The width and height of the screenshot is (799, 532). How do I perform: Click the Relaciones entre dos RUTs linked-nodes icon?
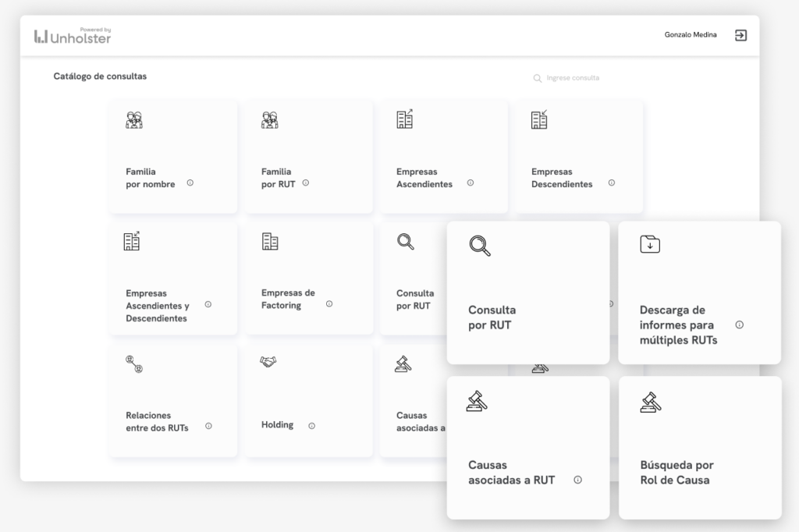click(x=134, y=364)
